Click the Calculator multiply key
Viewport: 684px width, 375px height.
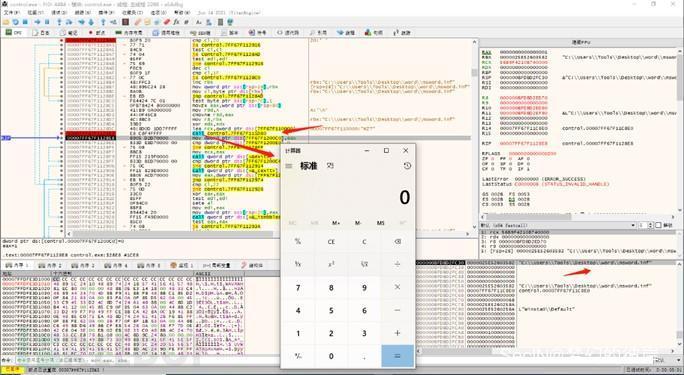tap(397, 287)
